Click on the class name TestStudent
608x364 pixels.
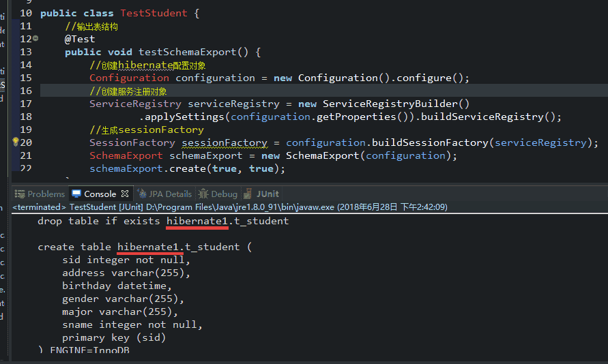[154, 13]
